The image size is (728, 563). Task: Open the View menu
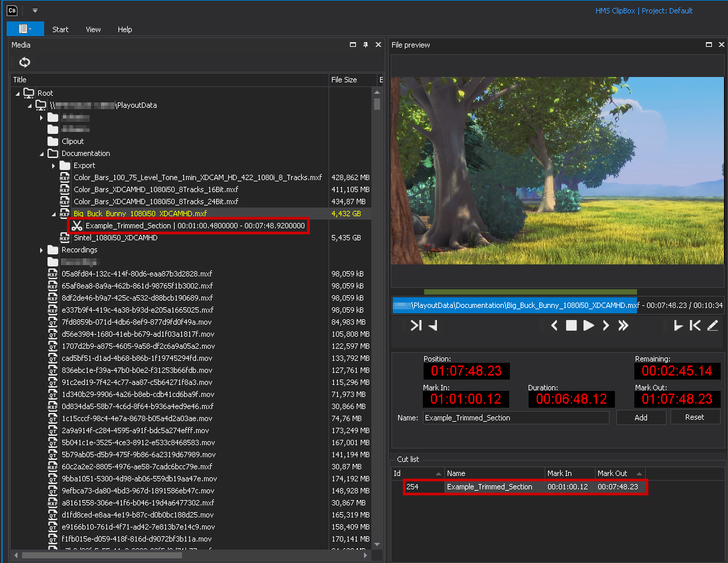click(94, 29)
